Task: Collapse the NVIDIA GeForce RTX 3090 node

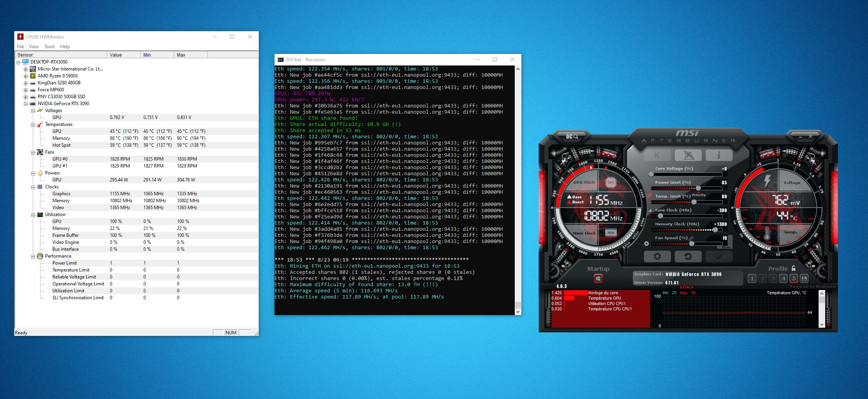Action: tap(25, 104)
